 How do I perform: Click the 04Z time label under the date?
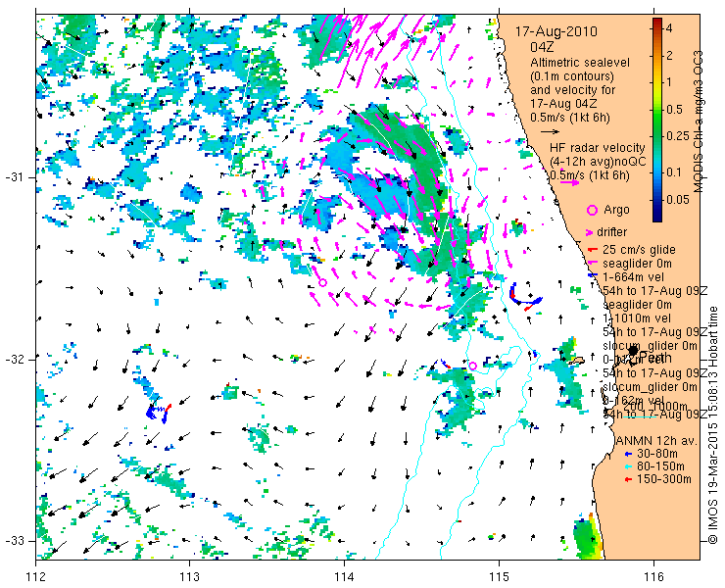tap(542, 47)
